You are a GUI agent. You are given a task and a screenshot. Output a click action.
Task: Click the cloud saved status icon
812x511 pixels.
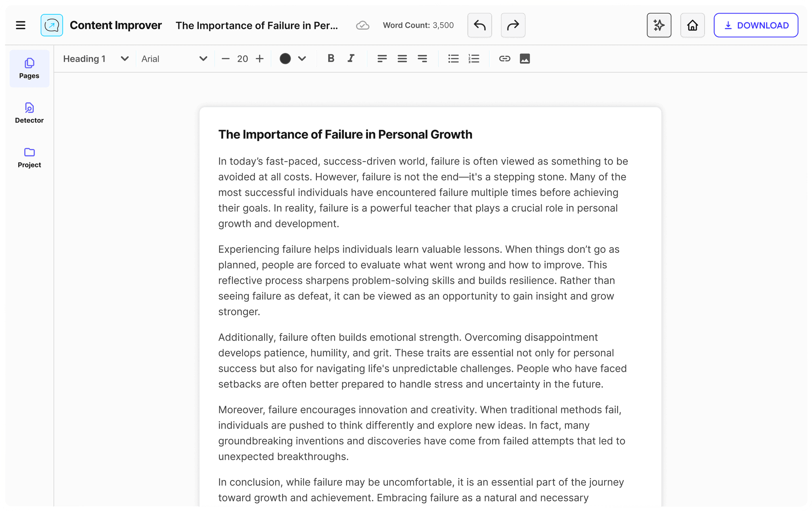click(362, 25)
